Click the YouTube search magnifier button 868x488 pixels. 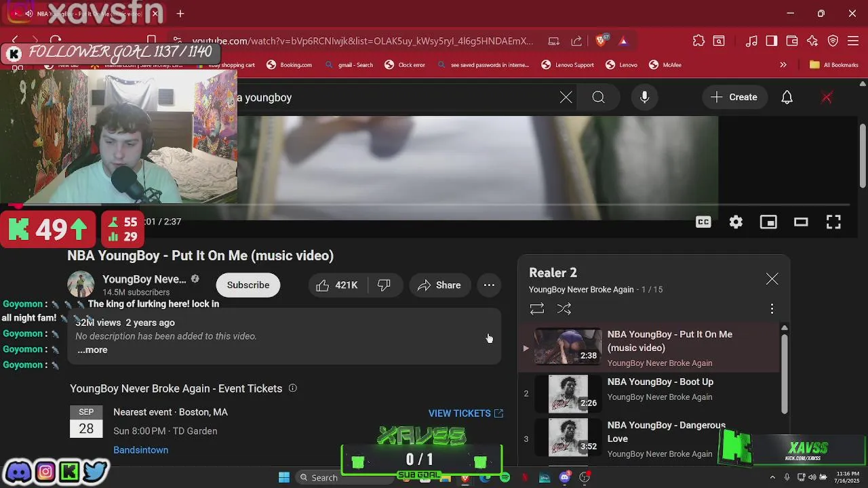598,98
